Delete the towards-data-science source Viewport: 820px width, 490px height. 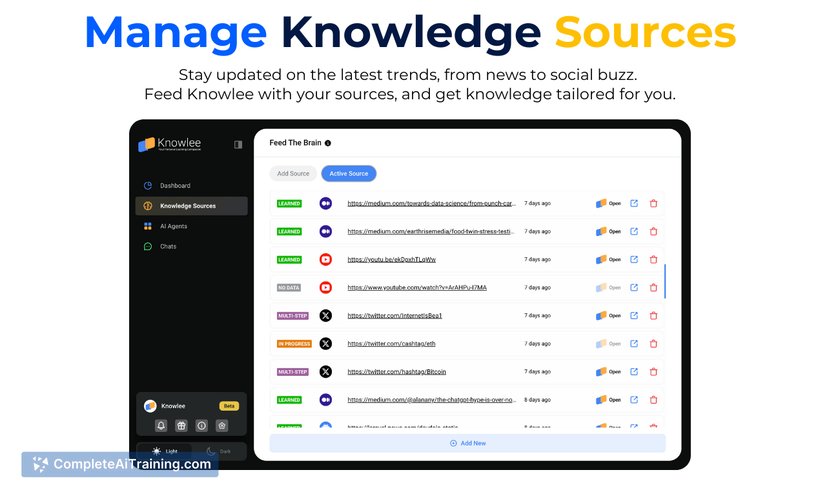(653, 203)
